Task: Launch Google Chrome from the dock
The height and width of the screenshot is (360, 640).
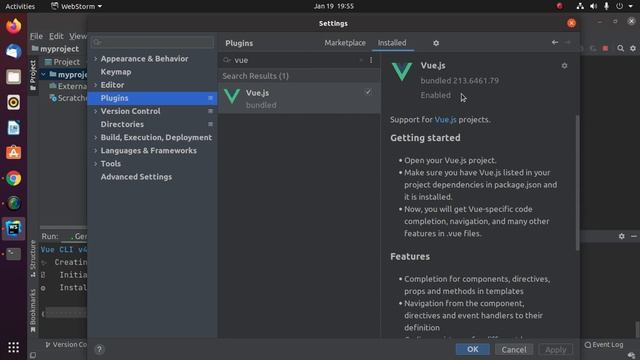Action: point(13,178)
